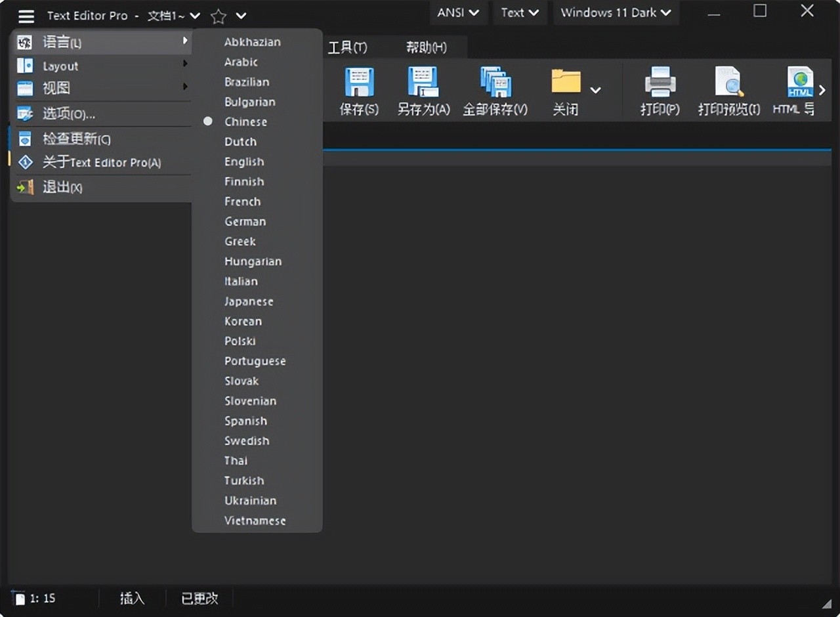
Task: Open the ANSI encoding dropdown
Action: (x=458, y=12)
